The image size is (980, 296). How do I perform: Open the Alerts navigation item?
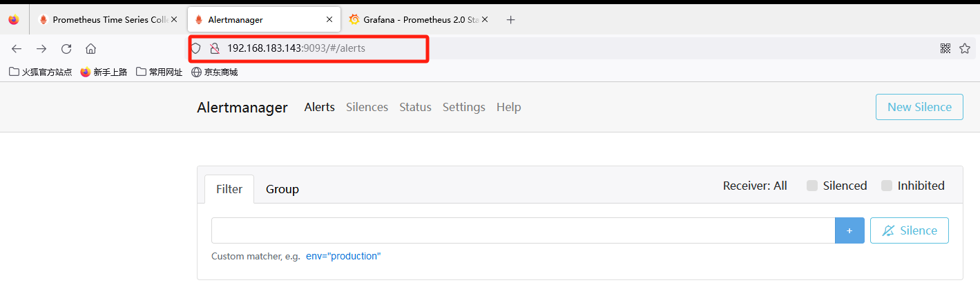320,107
